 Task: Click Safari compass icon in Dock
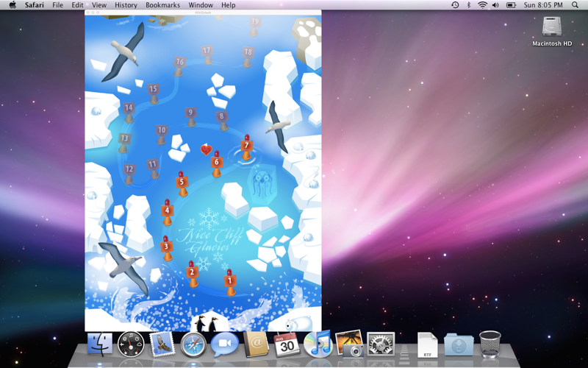193,344
